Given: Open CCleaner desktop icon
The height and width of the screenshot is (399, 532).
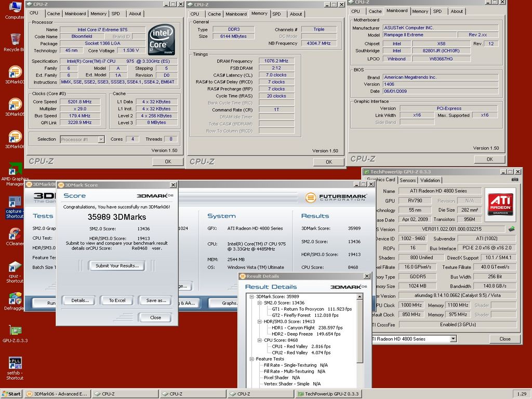Looking at the screenshot, I should pos(15,236).
